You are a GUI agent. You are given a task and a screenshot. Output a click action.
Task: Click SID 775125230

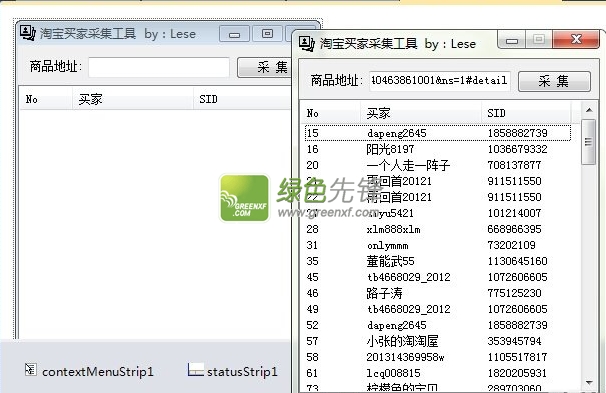[514, 293]
